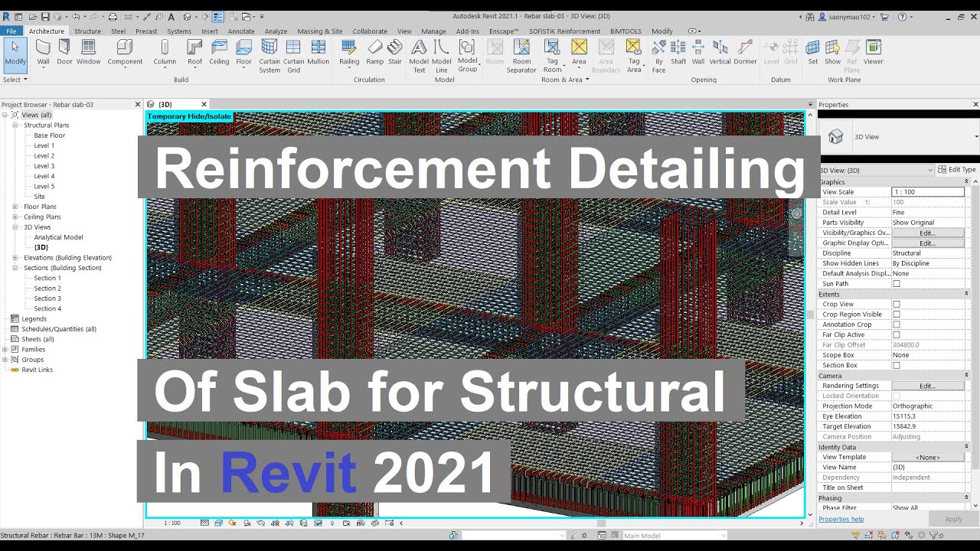Image resolution: width=980 pixels, height=551 pixels.
Task: Select the Shaft opening tool
Action: [x=678, y=53]
